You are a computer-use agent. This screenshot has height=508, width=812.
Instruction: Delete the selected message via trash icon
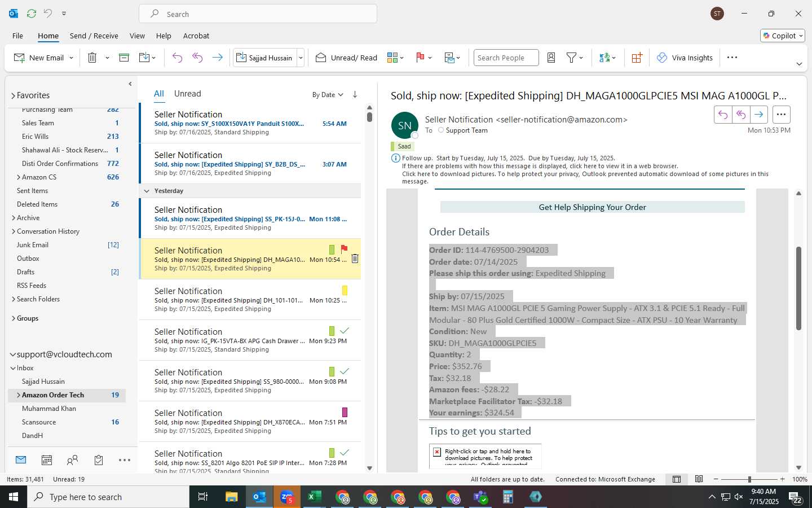click(355, 259)
